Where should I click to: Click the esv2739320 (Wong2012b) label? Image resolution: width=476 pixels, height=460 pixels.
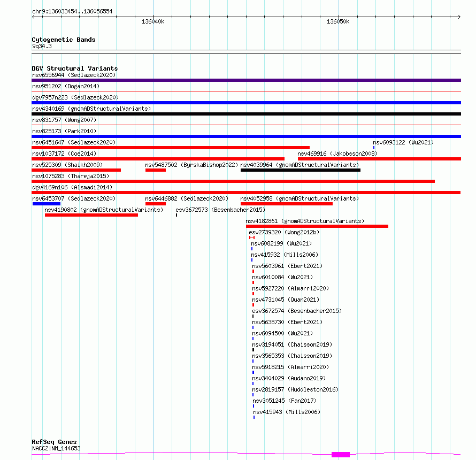(284, 232)
